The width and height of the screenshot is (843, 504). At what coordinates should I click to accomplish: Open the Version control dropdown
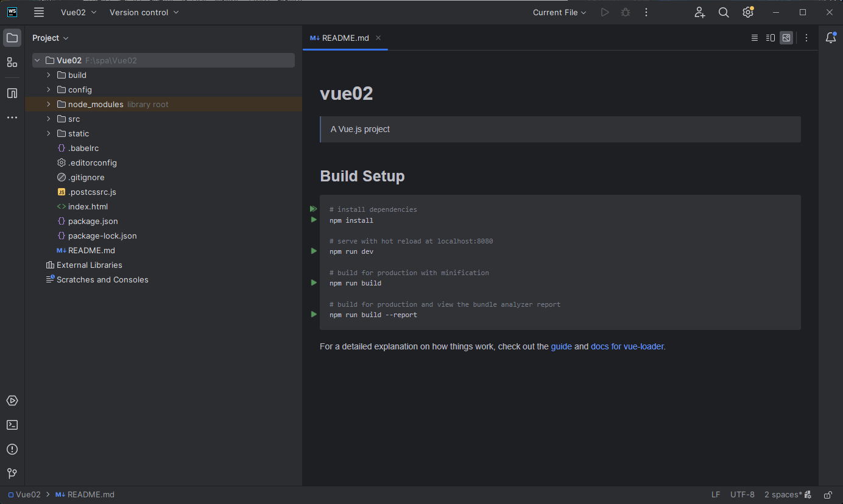click(144, 12)
